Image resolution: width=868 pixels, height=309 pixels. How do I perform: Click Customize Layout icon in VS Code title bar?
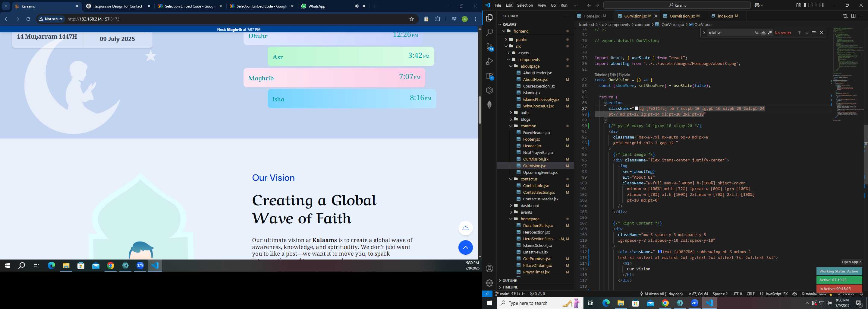click(x=798, y=5)
